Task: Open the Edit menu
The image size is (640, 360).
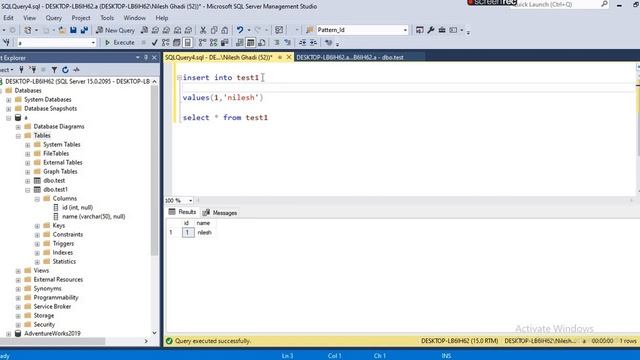Action: (8, 18)
